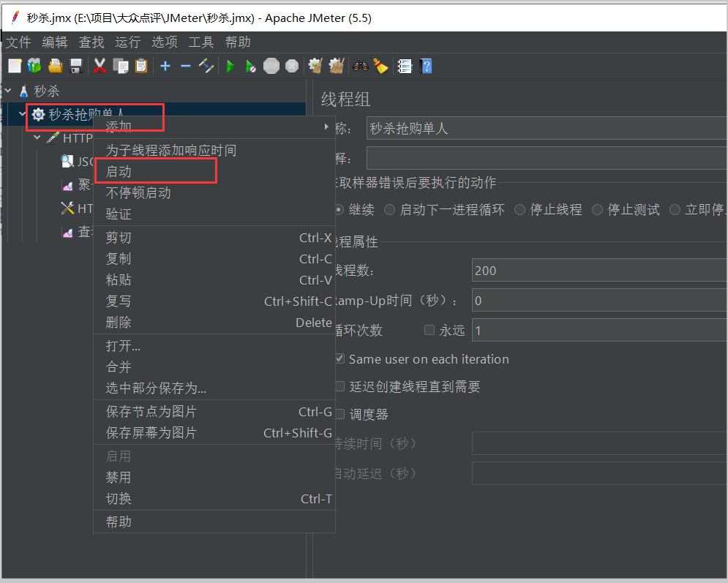Open the 运行 menu in menu bar
Viewport: 728px width, 583px height.
pyautogui.click(x=127, y=42)
